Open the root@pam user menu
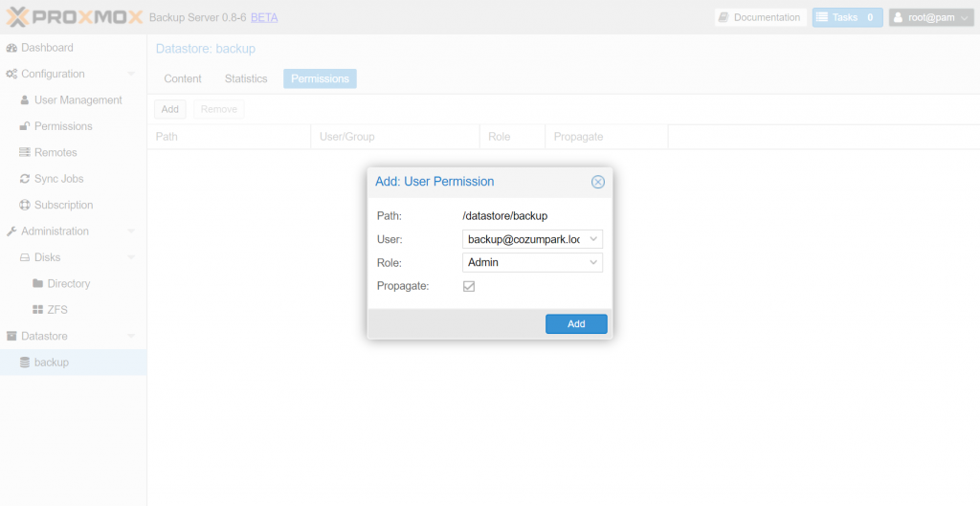Viewport: 980px width, 506px height. point(931,17)
